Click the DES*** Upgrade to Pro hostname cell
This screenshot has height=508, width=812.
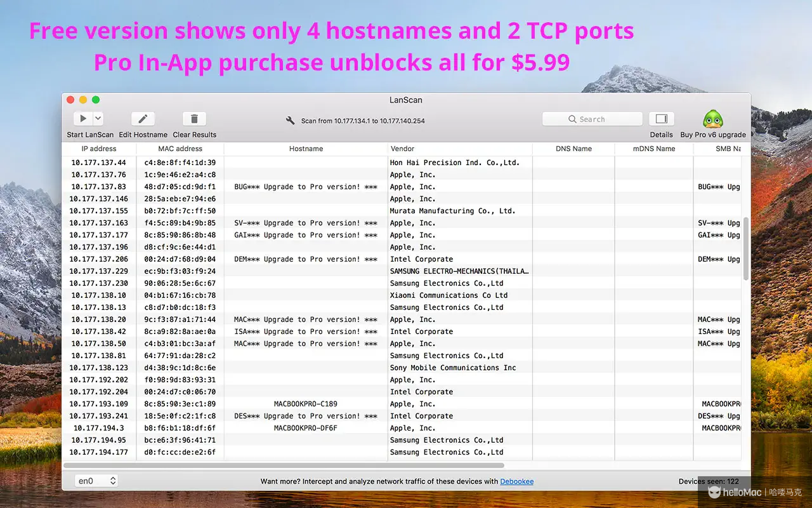(306, 416)
